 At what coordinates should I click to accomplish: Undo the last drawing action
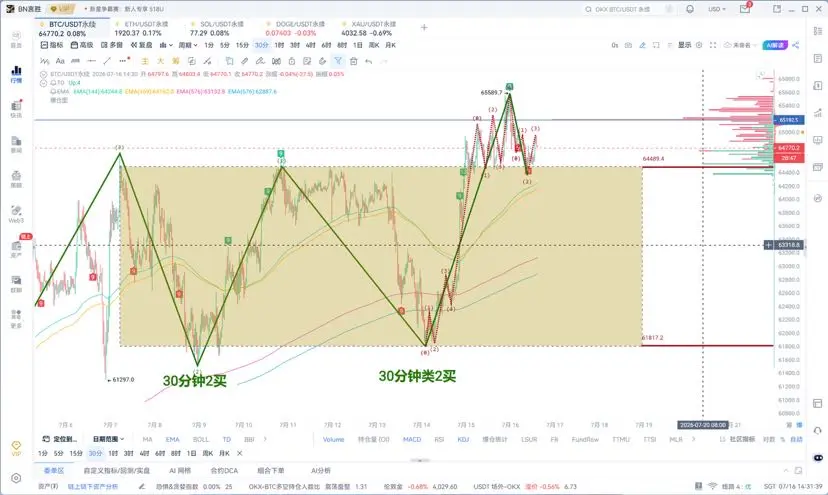369,61
